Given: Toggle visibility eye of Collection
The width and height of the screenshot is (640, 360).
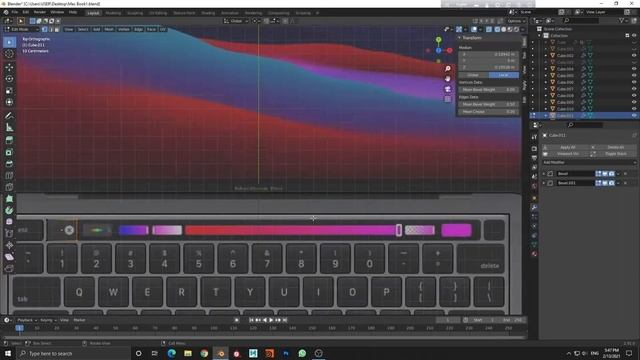Looking at the screenshot, I should pyautogui.click(x=634, y=36).
